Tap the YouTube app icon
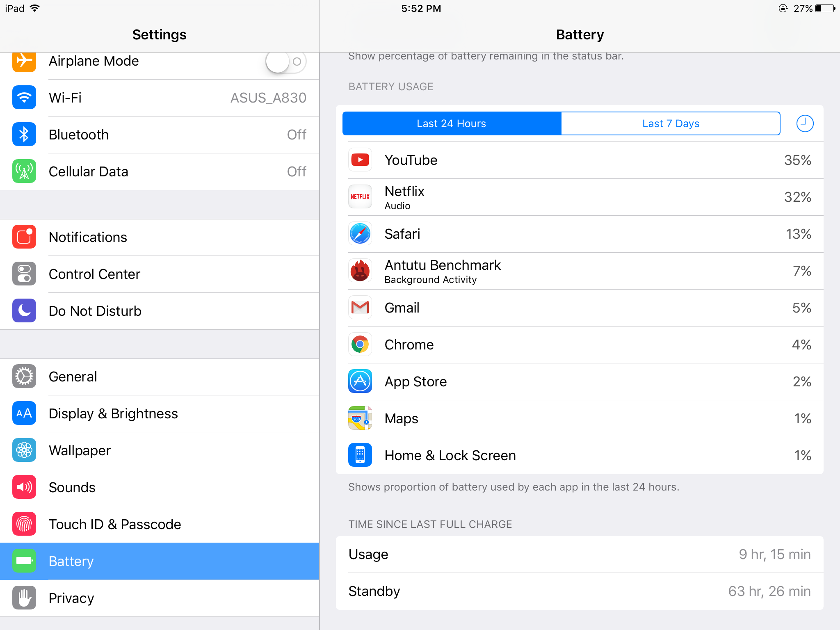This screenshot has height=630, width=840. coord(360,160)
